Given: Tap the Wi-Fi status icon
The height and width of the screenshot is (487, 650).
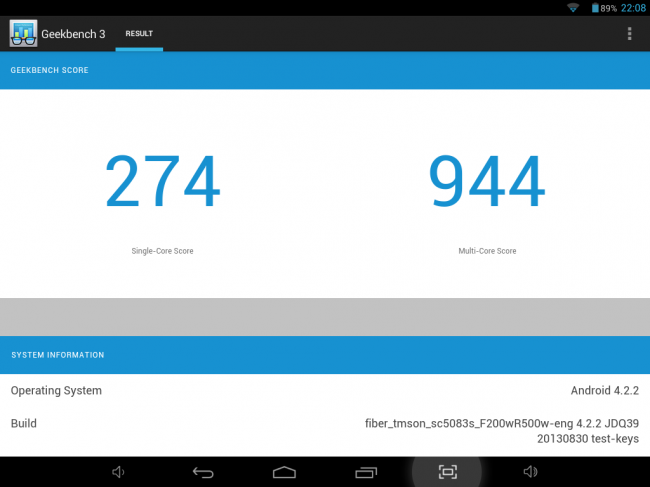Looking at the screenshot, I should (573, 8).
